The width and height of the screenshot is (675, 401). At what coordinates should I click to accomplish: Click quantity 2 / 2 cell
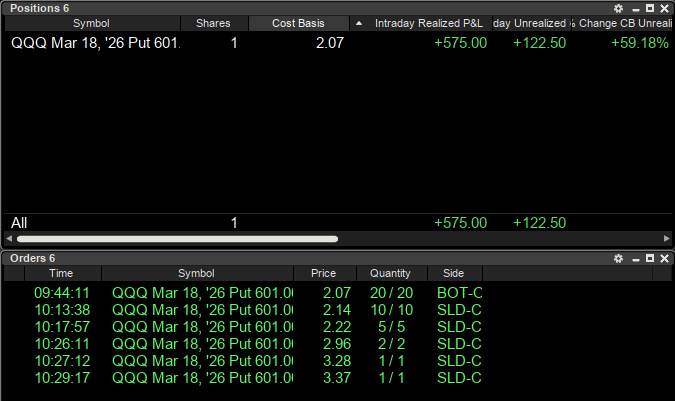point(391,344)
